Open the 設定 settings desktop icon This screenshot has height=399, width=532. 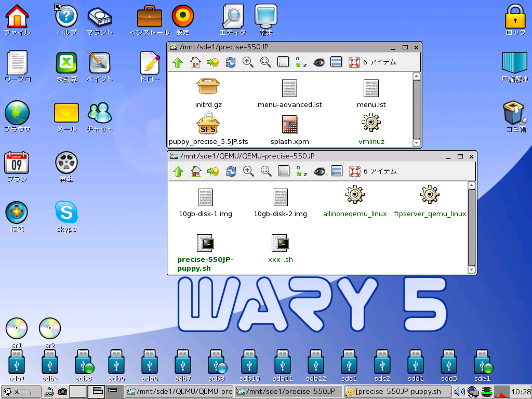(182, 20)
